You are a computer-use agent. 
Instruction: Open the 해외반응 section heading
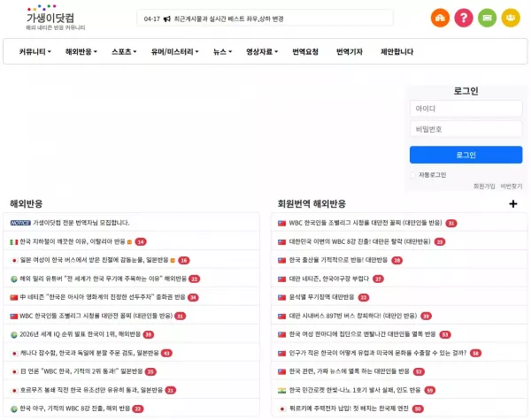[26, 203]
